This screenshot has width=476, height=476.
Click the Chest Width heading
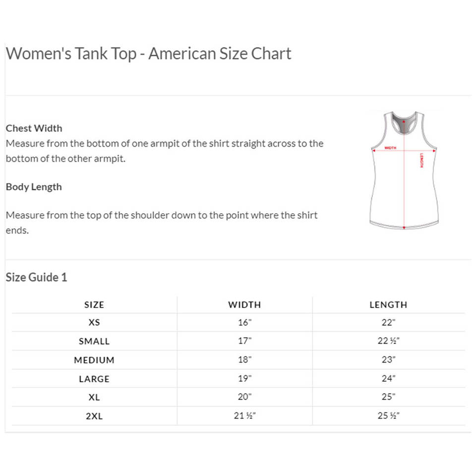[34, 128]
